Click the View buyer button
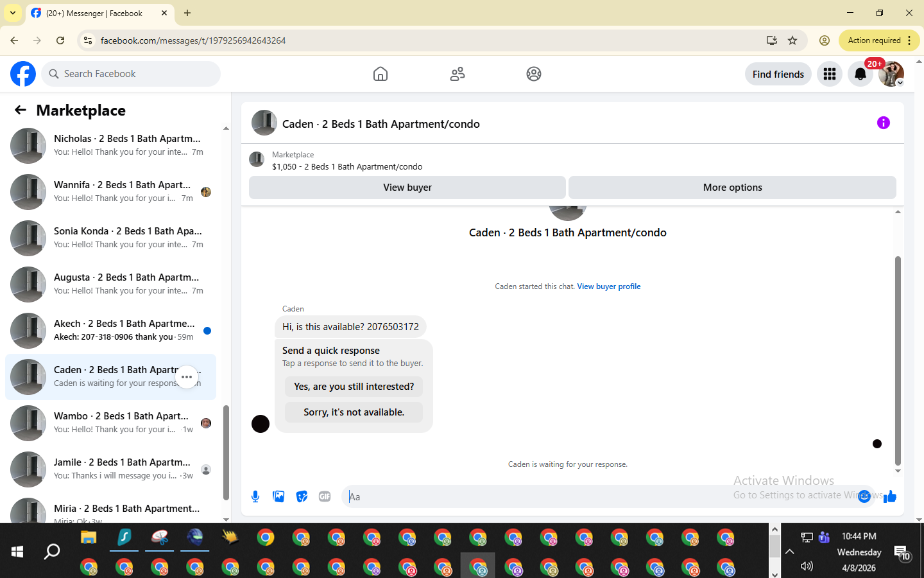The width and height of the screenshot is (924, 578). point(407,188)
